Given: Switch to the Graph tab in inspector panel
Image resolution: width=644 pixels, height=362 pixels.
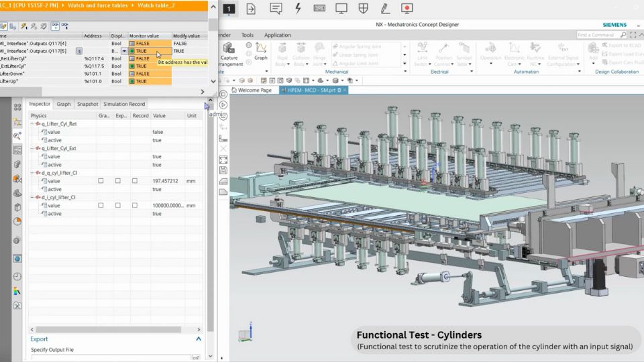Looking at the screenshot, I should pyautogui.click(x=64, y=105).
